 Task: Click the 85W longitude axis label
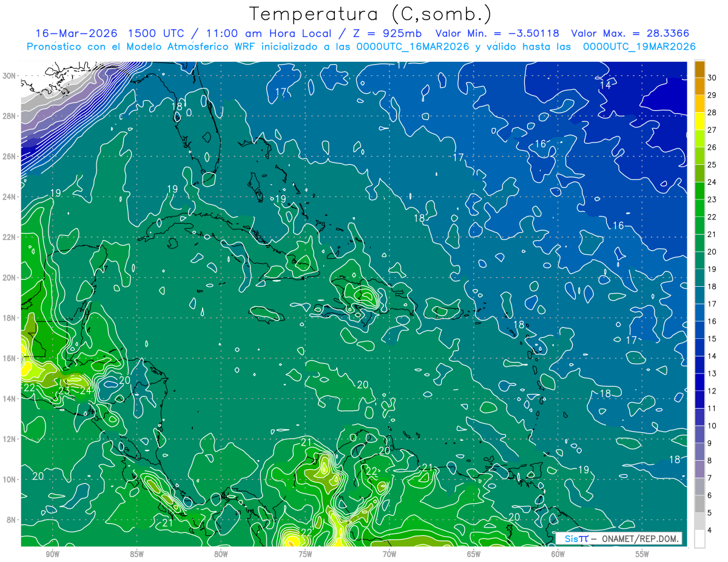(136, 554)
